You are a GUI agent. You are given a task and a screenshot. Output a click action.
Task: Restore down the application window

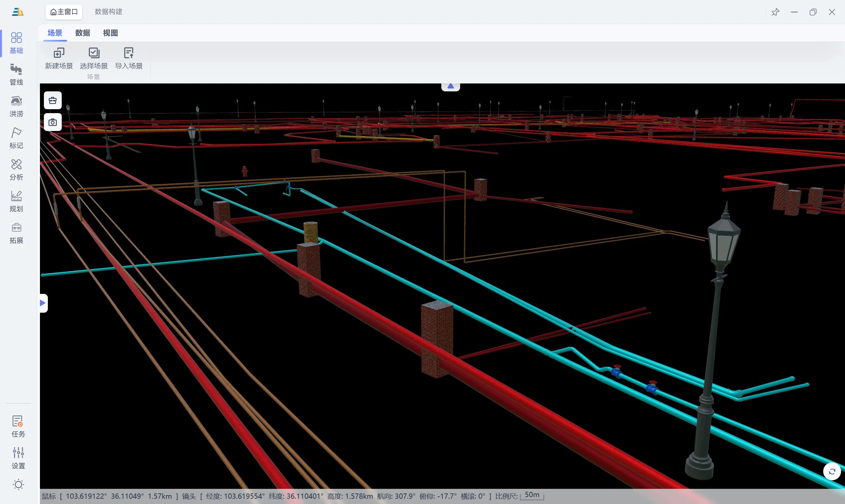[x=813, y=12]
